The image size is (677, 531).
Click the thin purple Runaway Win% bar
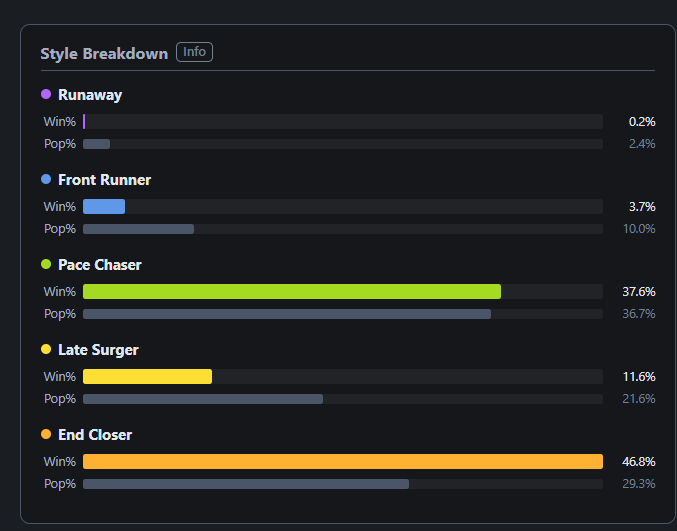[x=84, y=121]
